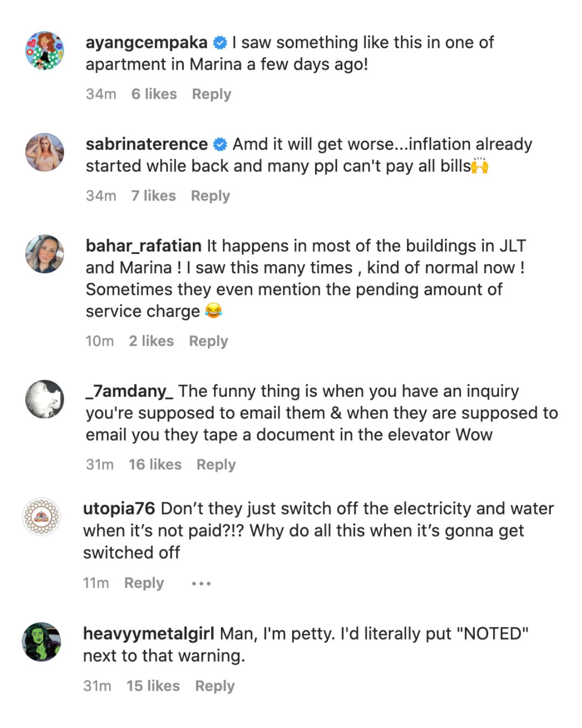Image resolution: width=582 pixels, height=728 pixels.
Task: Click verified badge next to sabrinaterence
Action: pos(220,145)
